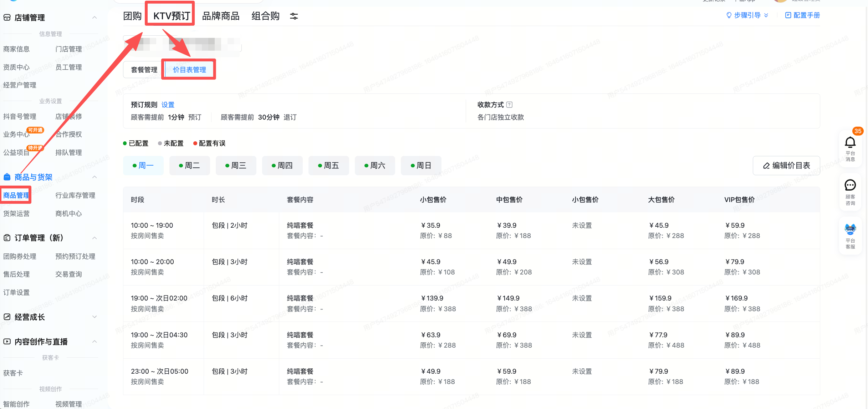This screenshot has height=409, width=868.
Task: Open platform customer service mascot icon
Action: [850, 229]
